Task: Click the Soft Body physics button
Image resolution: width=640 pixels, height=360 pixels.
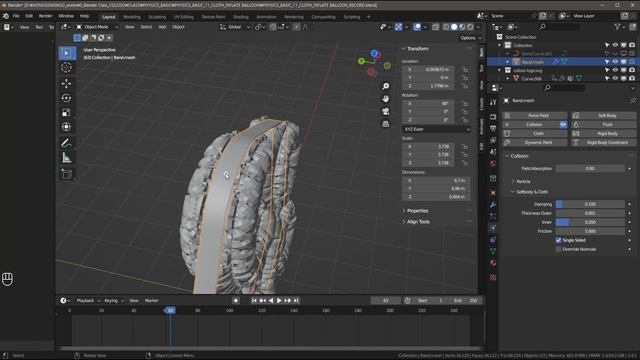Action: click(604, 116)
